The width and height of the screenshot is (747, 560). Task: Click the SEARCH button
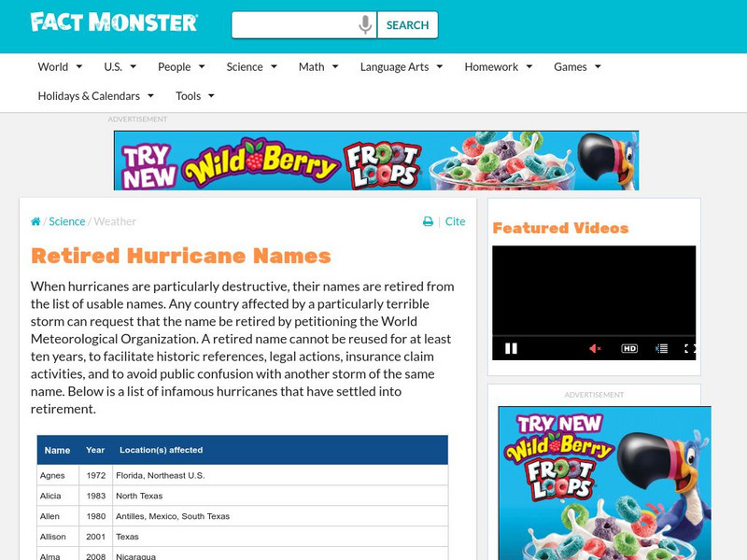(x=407, y=25)
